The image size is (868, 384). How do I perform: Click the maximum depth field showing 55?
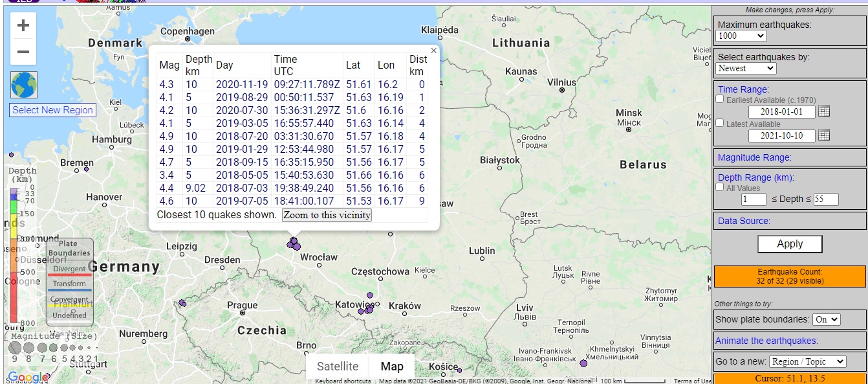[x=826, y=199]
